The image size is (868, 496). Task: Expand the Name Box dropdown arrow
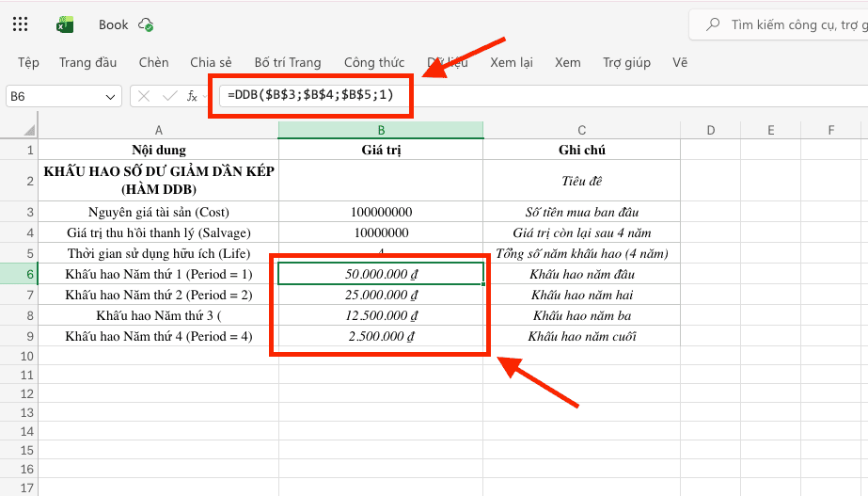click(110, 97)
